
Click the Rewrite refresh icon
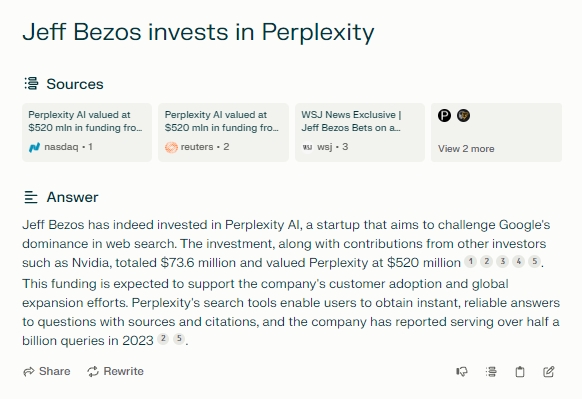[93, 372]
